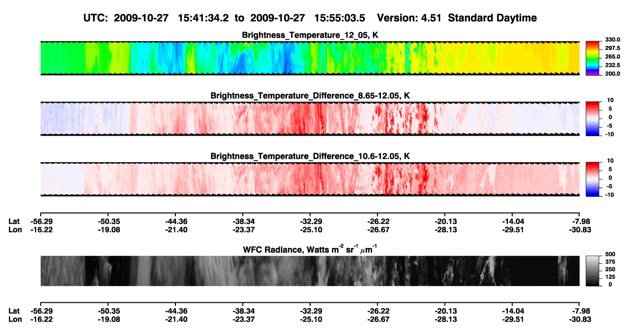Click latitude -56.29 on the axis under 10.6-12.05 panel
This screenshot has width=644, height=330.
click(x=41, y=222)
